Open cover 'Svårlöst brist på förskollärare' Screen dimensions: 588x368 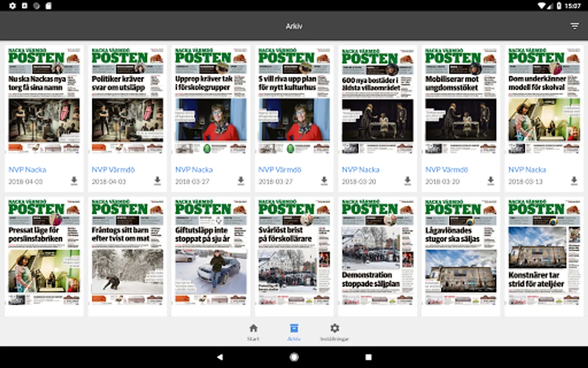294,252
